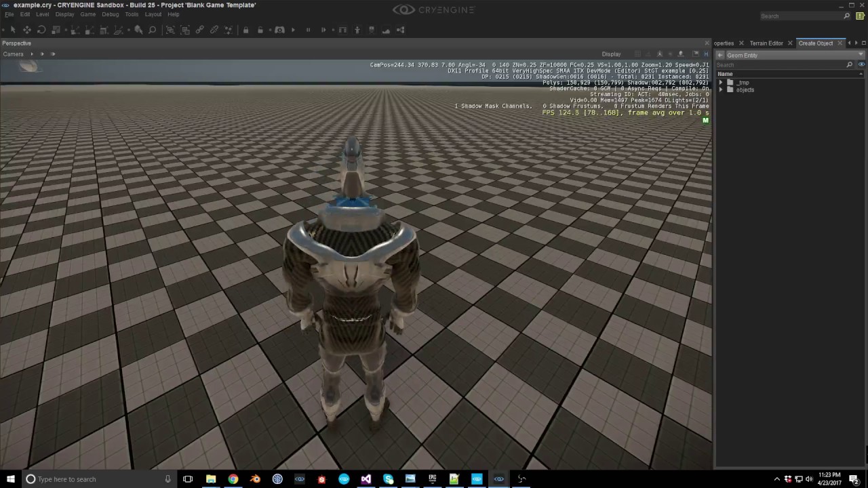Click the camera icon in toolbar
This screenshot has width=868, height=488.
(x=279, y=30)
